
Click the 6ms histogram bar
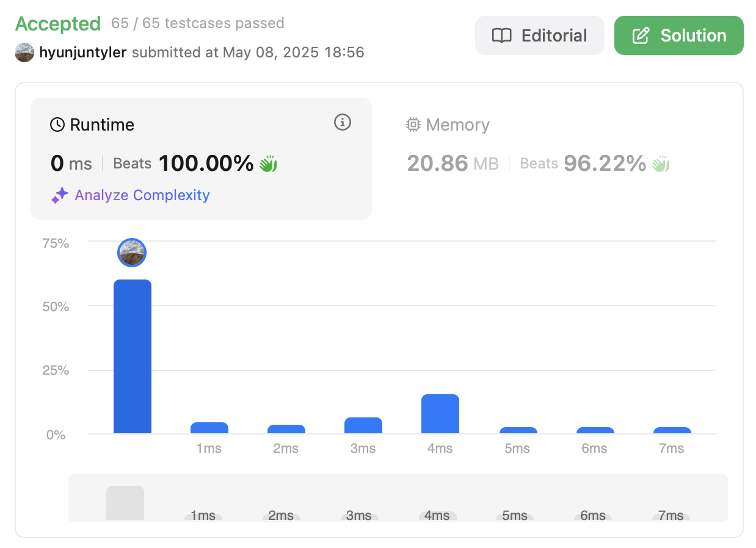(x=595, y=430)
